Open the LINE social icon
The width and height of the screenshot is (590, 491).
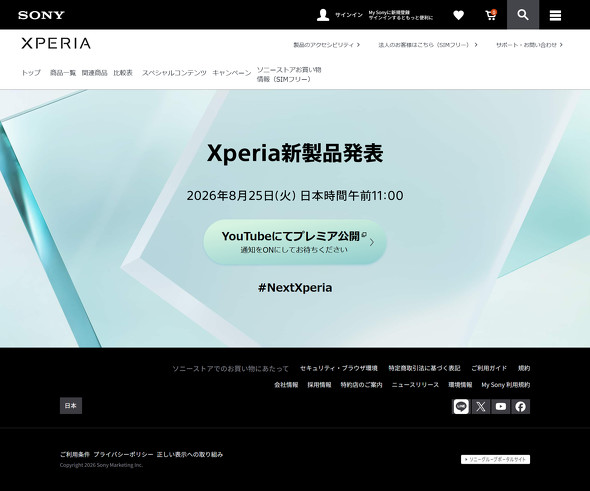tap(461, 406)
